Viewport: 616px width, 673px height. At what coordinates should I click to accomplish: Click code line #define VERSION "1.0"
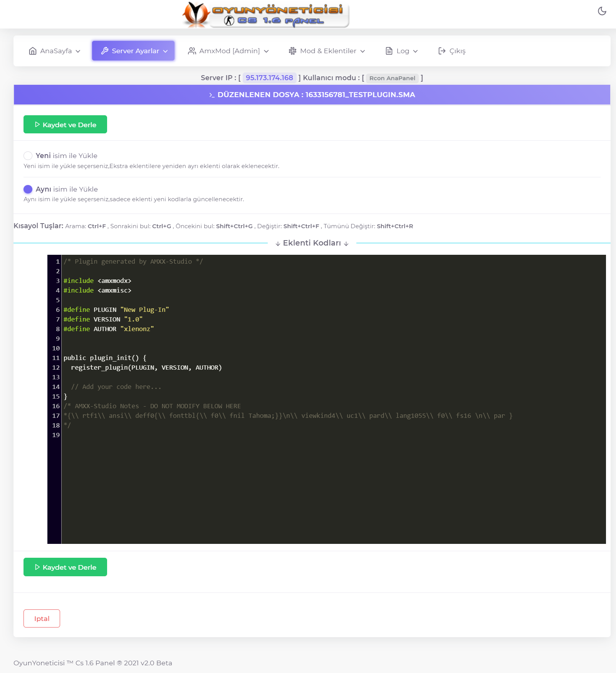point(103,319)
